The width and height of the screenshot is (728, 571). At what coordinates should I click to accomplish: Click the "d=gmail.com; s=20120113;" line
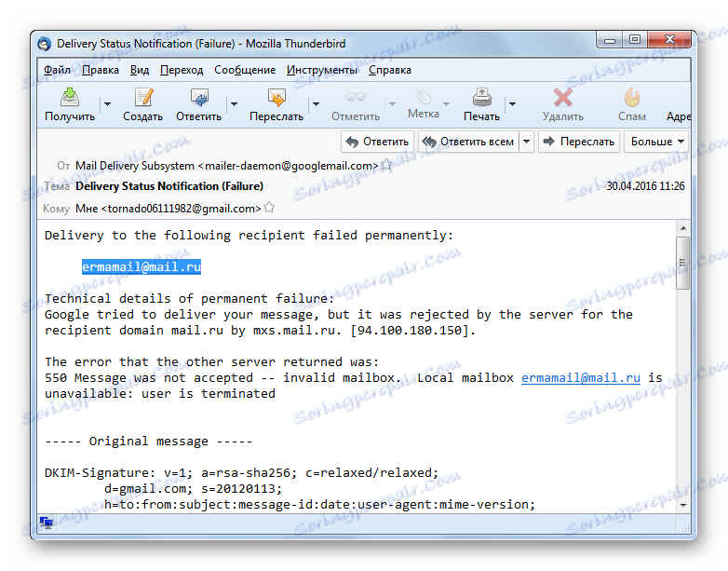pyautogui.click(x=193, y=489)
